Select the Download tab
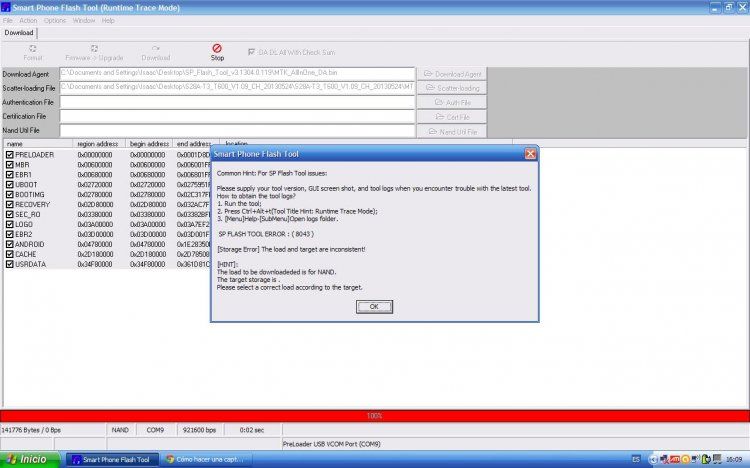 pos(19,33)
